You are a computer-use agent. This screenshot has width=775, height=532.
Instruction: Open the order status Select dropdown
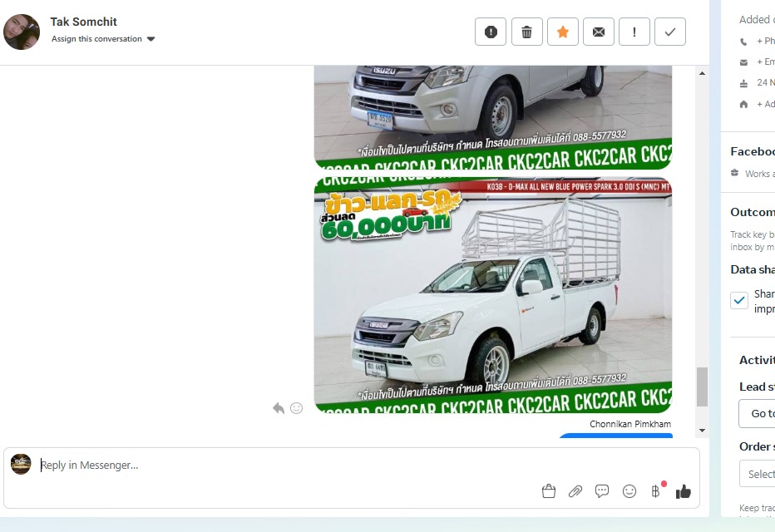pyautogui.click(x=758, y=474)
